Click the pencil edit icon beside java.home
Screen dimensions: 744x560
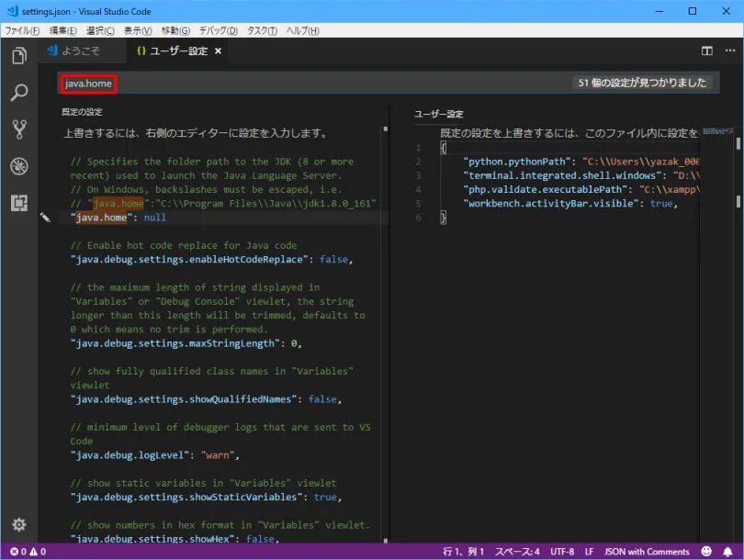[x=45, y=218]
